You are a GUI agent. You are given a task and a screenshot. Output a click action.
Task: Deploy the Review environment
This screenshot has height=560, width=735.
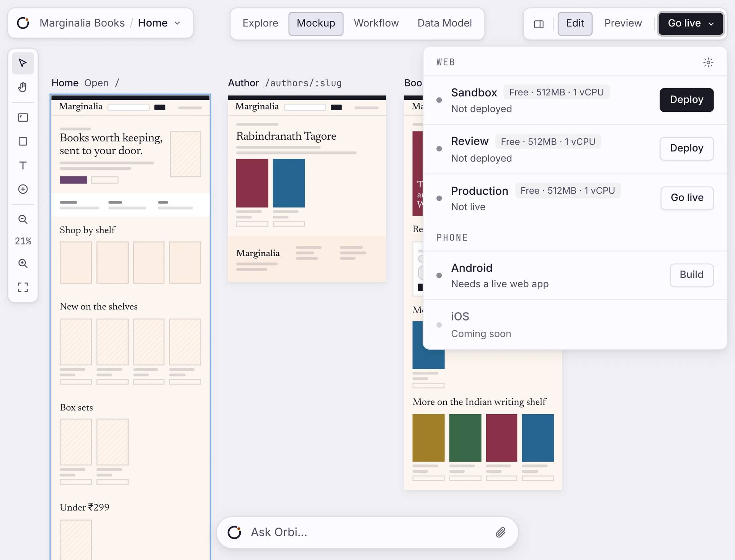[x=686, y=148]
